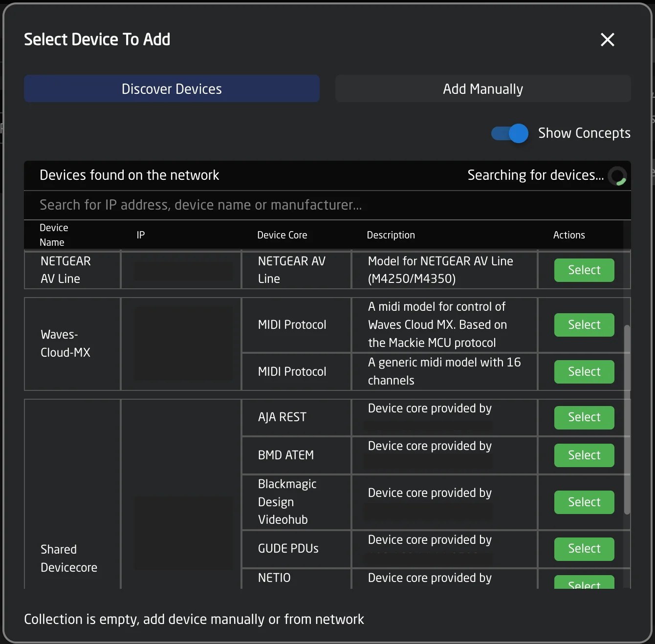Click the Waves-Cloud-MX device name cell
The image size is (655, 644).
pos(72,344)
